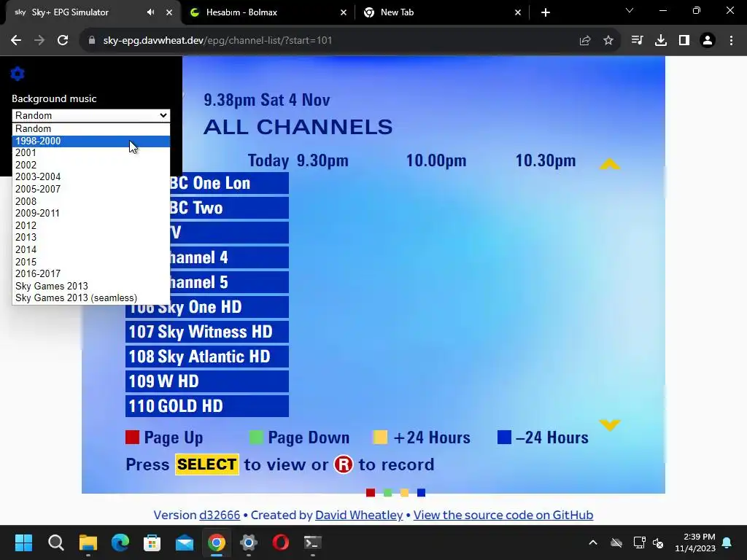The width and height of the screenshot is (747, 560).
Task: Click the red Page Up square
Action: click(133, 437)
